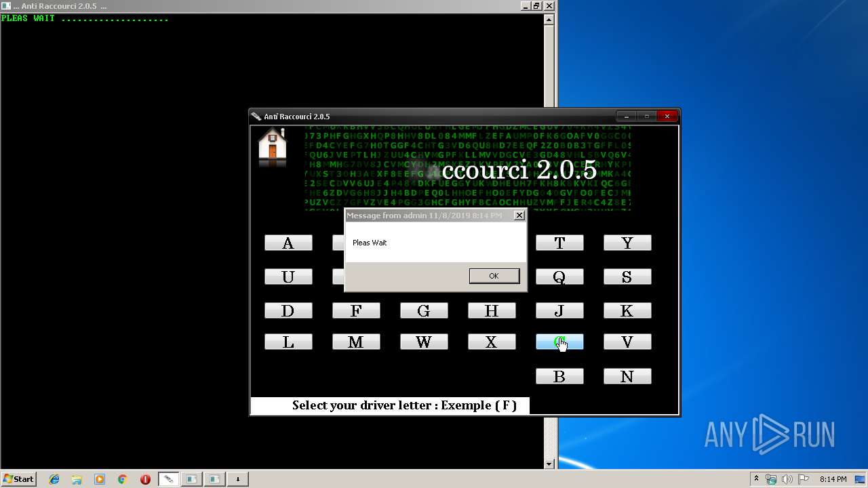Close the Anti Raccourci 2.0.5 window
This screenshot has width=868, height=488.
[x=667, y=117]
